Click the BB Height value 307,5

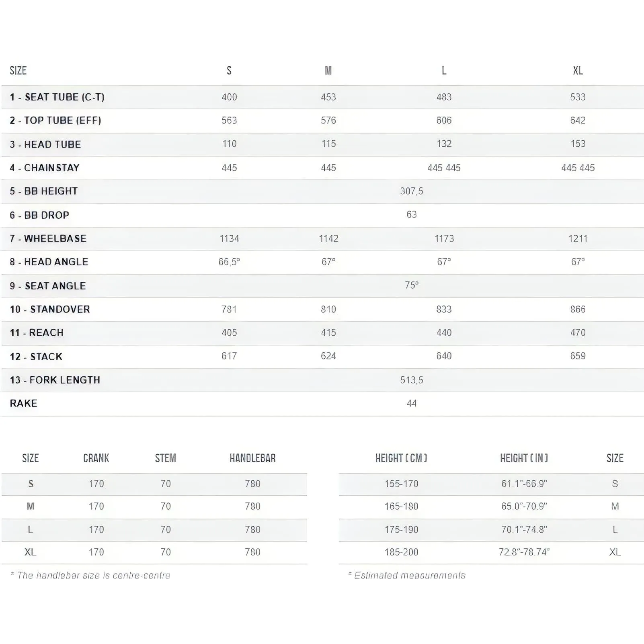(x=412, y=191)
